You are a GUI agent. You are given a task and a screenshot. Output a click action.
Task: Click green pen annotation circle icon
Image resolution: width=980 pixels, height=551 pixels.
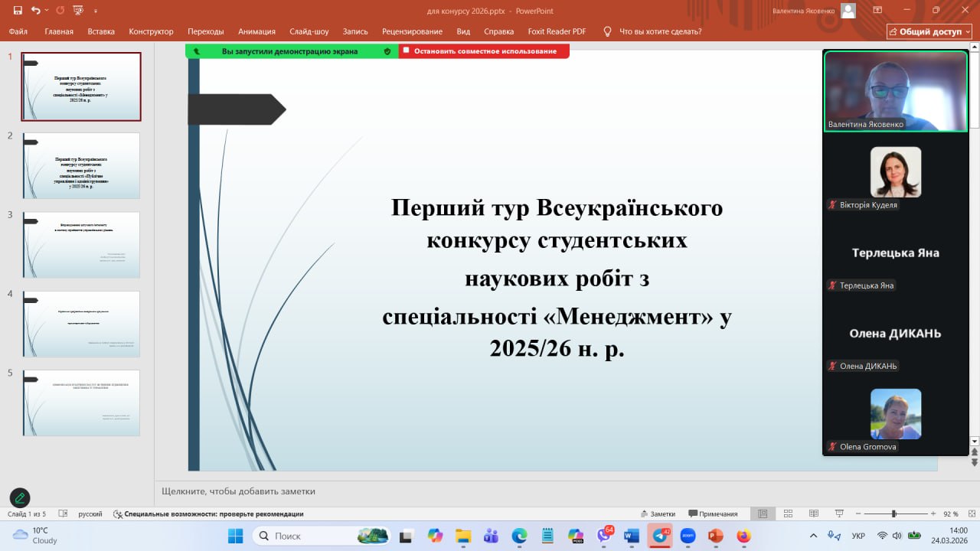[x=20, y=497]
